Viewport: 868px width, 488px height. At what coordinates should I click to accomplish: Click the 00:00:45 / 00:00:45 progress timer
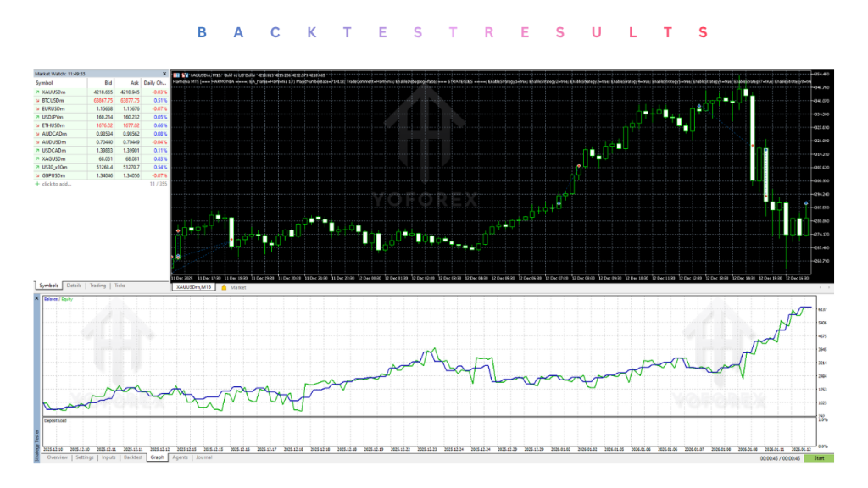pyautogui.click(x=780, y=458)
